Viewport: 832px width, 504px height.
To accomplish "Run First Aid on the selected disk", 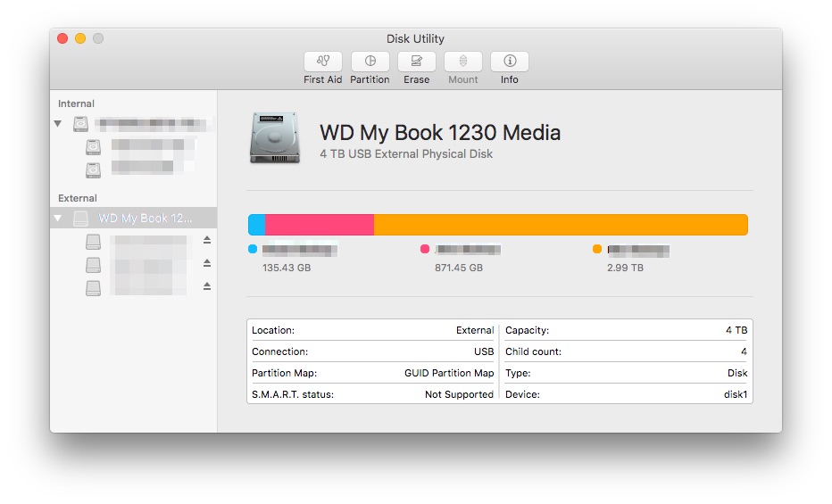I will click(322, 62).
